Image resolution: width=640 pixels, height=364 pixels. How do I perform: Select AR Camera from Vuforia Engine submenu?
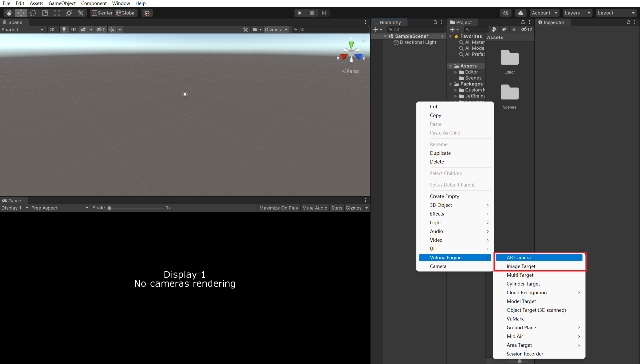539,257
